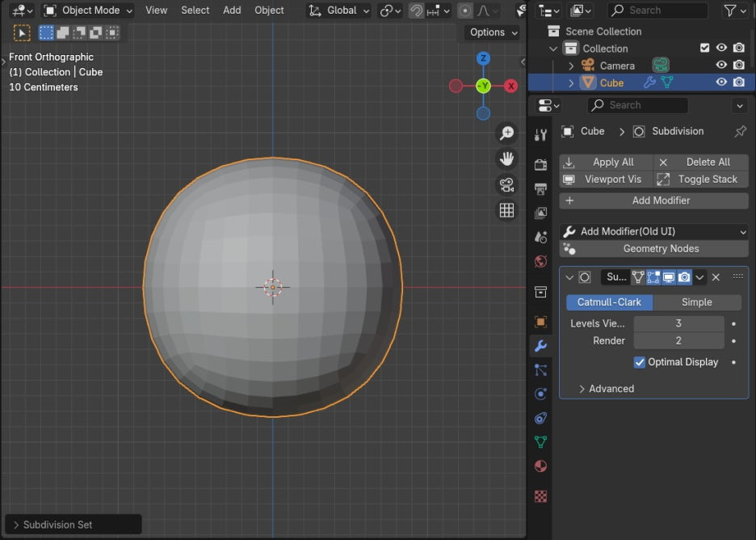Click the Levels Viewport value field
The height and width of the screenshot is (540, 756).
678,323
